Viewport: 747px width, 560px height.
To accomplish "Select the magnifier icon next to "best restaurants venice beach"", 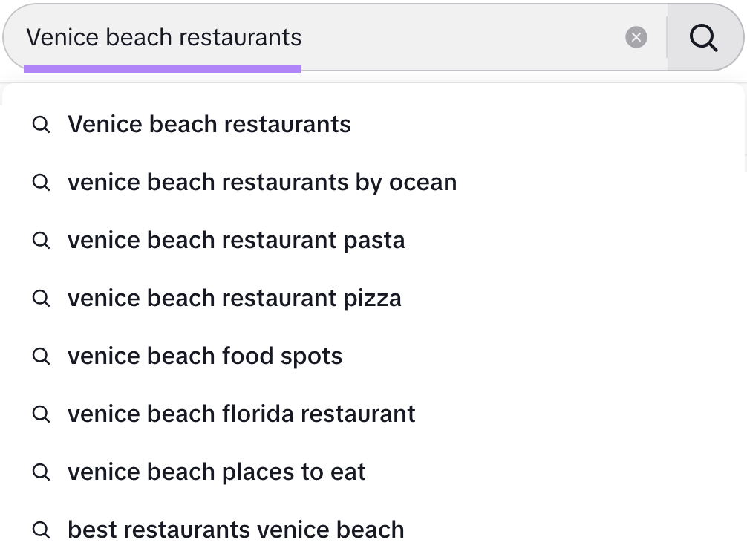I will point(42,530).
